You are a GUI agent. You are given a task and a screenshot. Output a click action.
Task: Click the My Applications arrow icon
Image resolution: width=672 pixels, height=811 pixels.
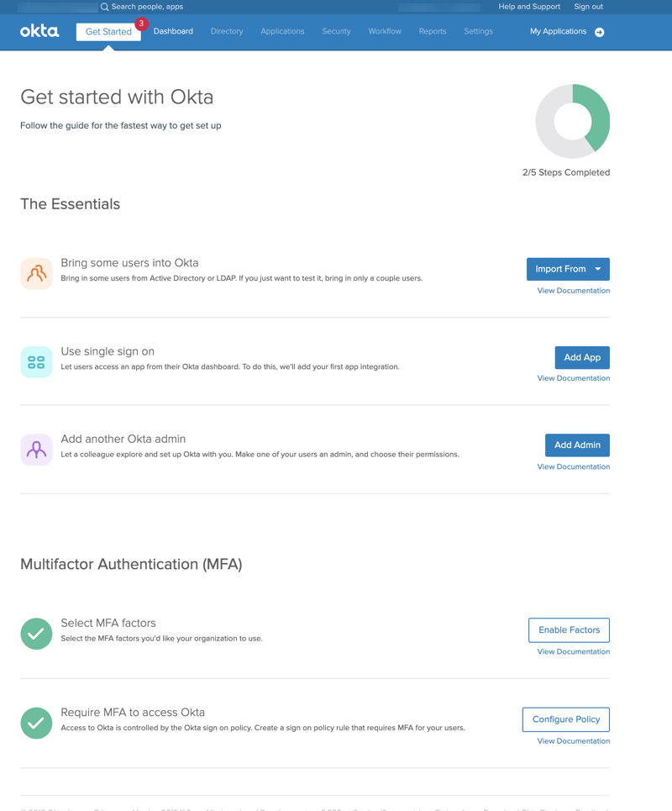599,32
